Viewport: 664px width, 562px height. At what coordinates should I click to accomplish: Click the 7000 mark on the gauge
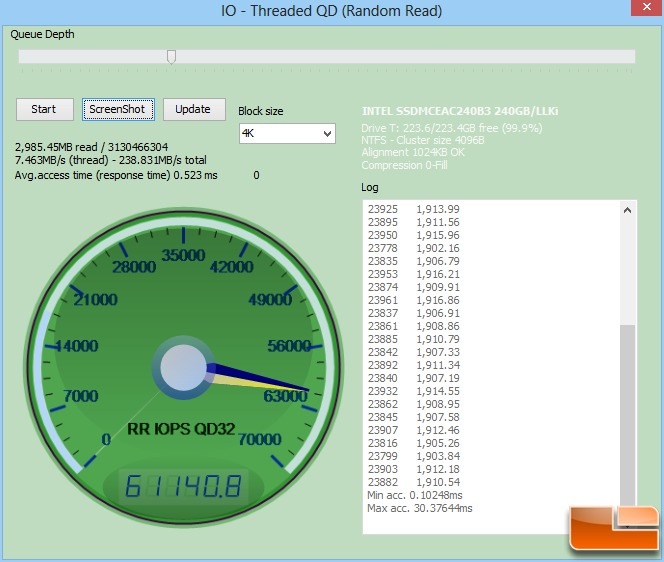81,396
